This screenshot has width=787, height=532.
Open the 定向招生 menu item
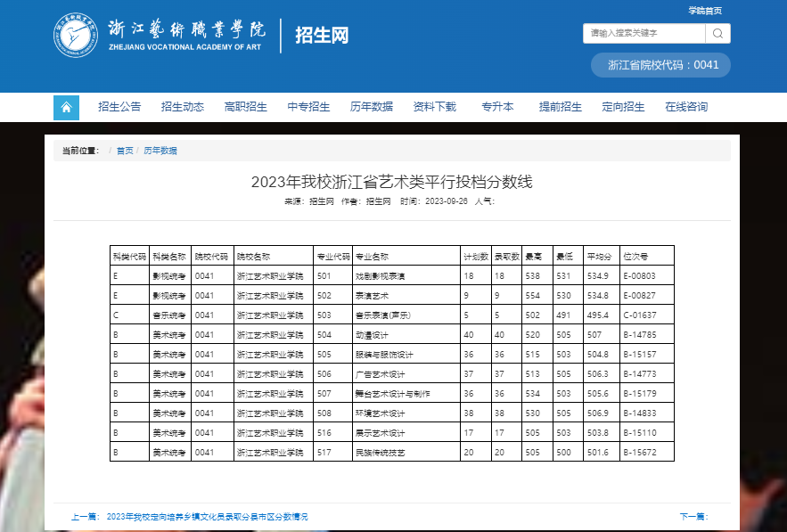coord(623,107)
